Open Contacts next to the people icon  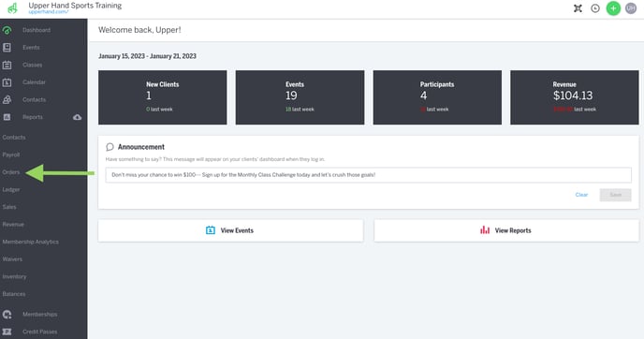point(34,99)
